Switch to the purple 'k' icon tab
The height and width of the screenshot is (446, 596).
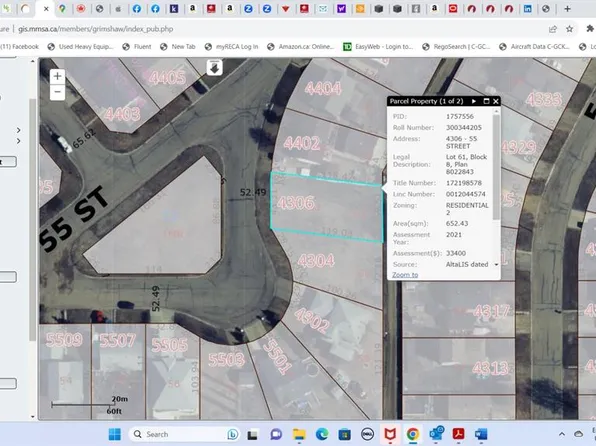click(x=174, y=9)
